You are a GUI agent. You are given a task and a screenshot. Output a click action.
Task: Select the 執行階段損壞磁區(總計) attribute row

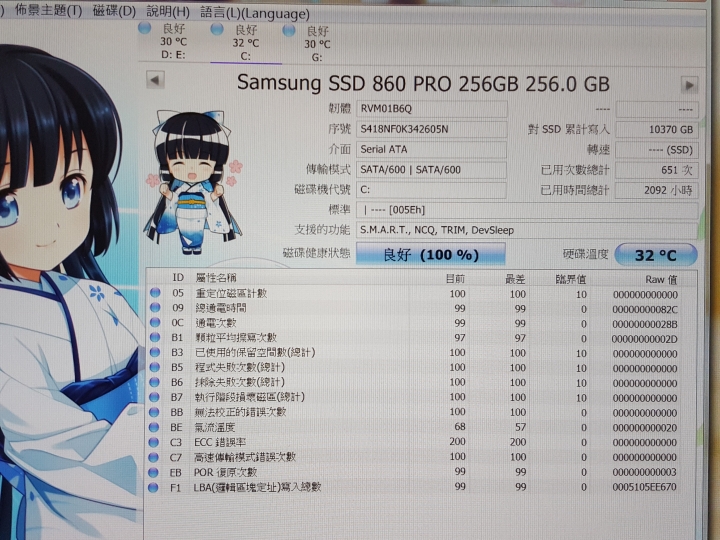[415, 397]
